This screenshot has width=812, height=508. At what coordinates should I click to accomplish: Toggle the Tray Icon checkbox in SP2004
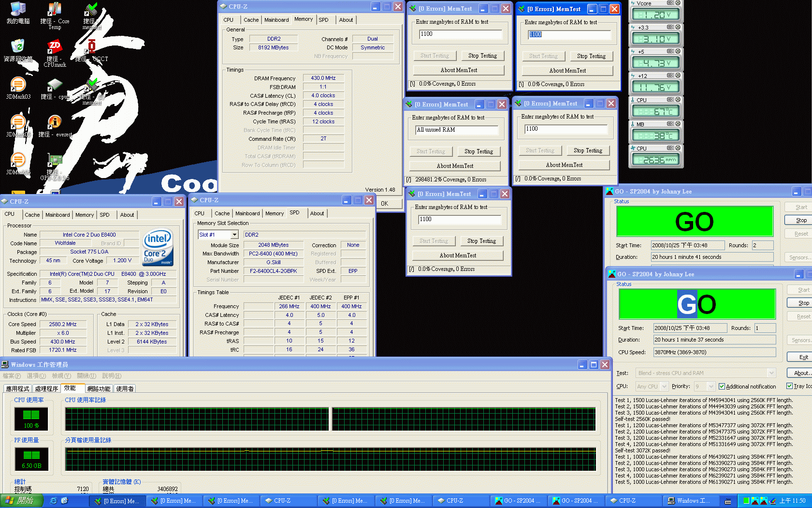[789, 386]
